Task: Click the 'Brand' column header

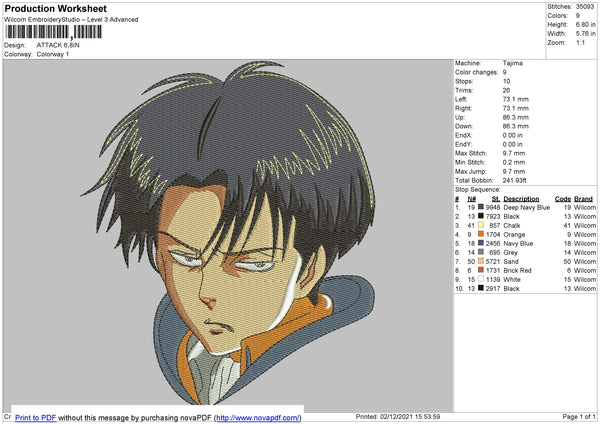Action: pos(583,199)
